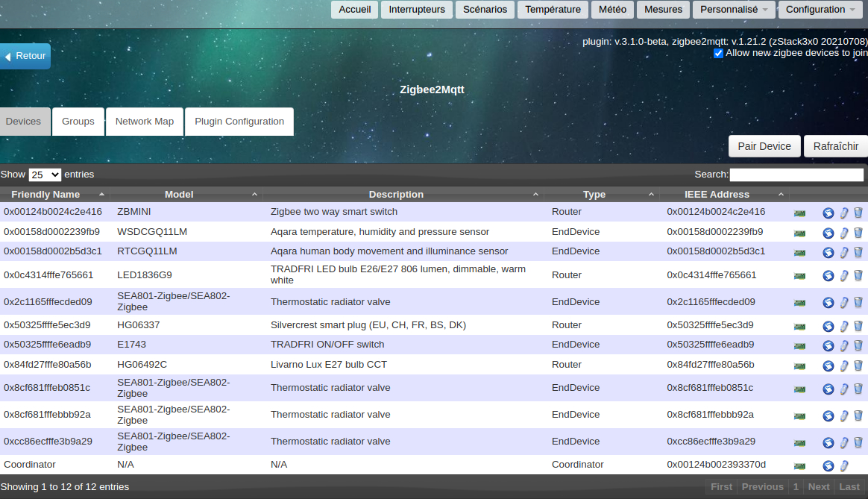Toggle Allow new zigbee devices to join
Viewport: 868px width, 499px height.
718,53
